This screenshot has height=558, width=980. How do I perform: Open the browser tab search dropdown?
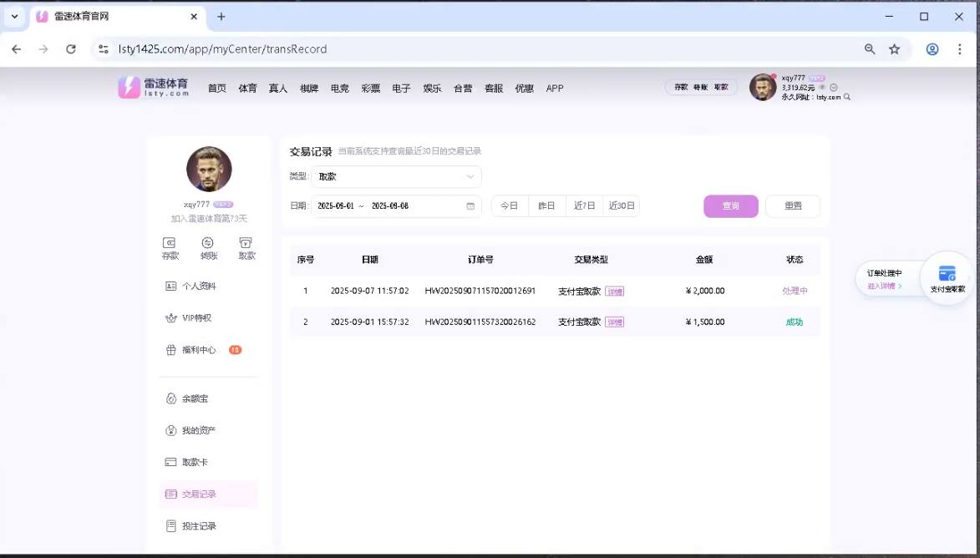(x=14, y=17)
